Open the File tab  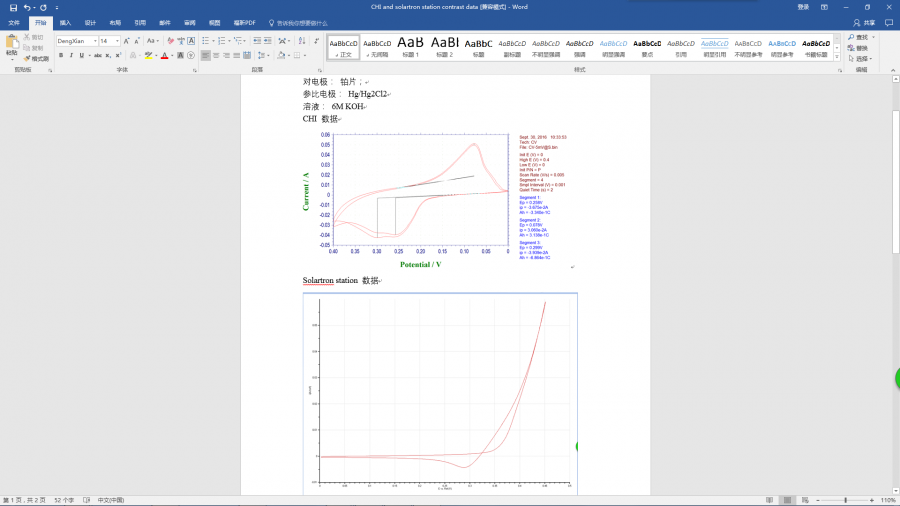click(x=14, y=23)
